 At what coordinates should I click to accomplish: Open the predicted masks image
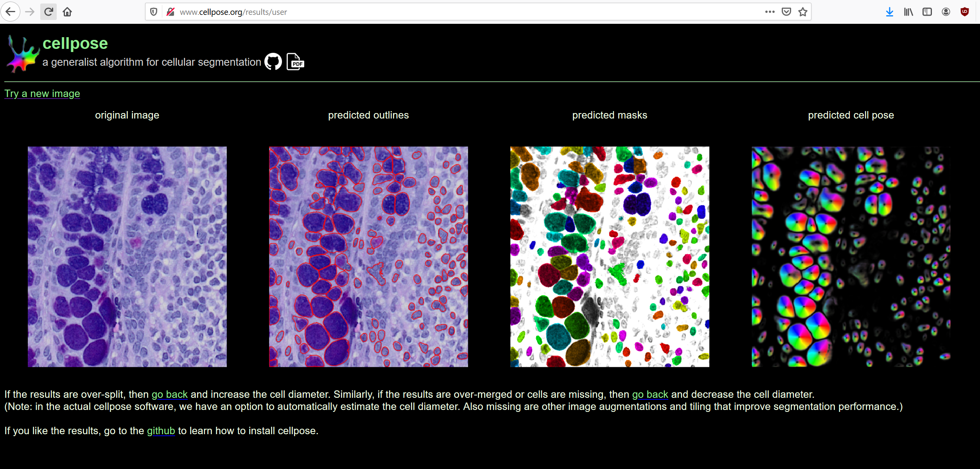610,257
